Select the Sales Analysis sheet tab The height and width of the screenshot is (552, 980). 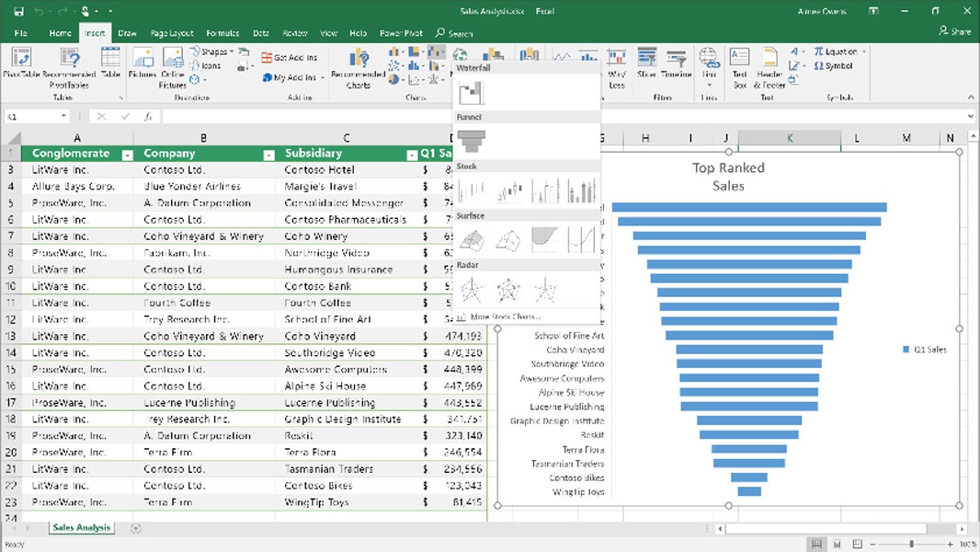click(x=81, y=528)
